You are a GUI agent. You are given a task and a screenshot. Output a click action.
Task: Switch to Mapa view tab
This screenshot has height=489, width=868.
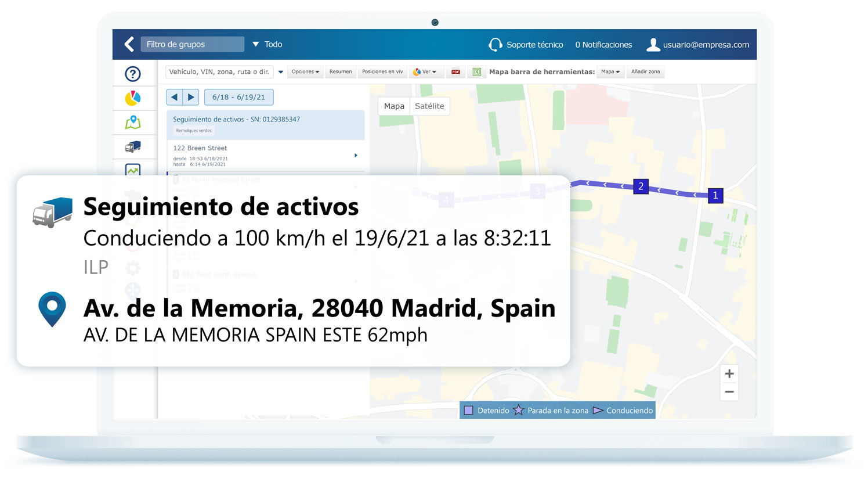pos(394,106)
